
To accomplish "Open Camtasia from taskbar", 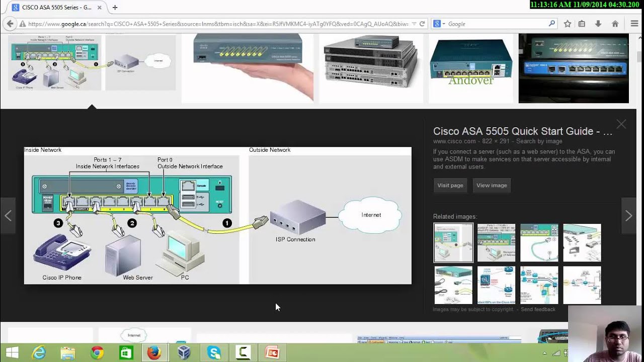I will tap(243, 353).
